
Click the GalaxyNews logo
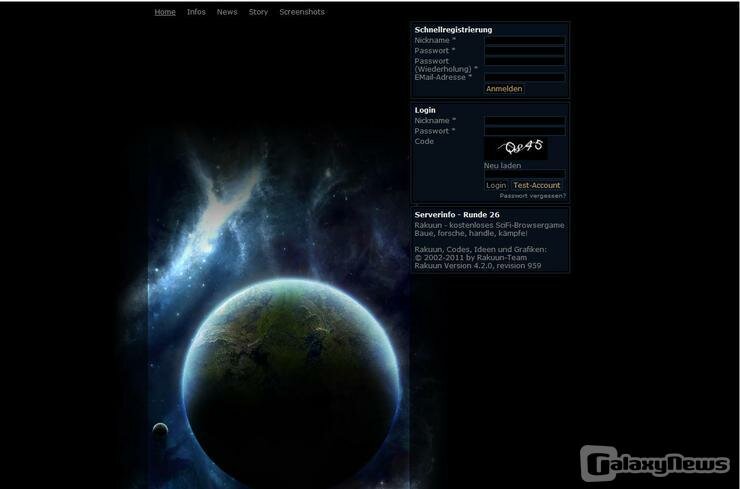coord(655,463)
